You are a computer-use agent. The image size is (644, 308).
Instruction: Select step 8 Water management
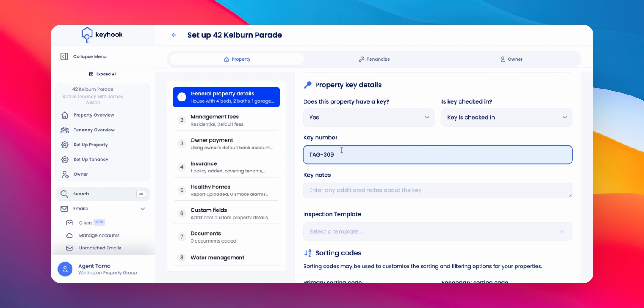tap(226, 258)
